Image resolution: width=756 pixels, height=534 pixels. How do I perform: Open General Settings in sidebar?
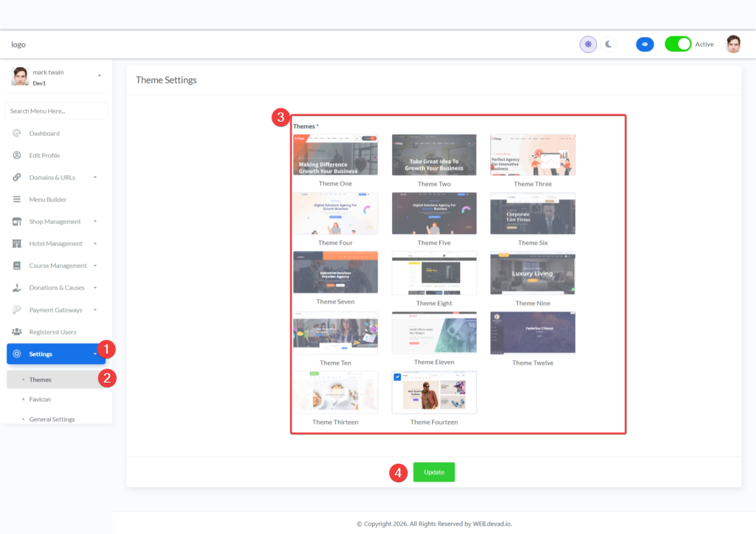point(52,420)
